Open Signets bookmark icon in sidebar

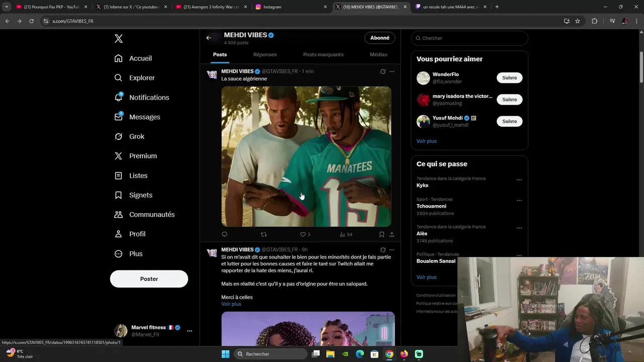point(118,195)
